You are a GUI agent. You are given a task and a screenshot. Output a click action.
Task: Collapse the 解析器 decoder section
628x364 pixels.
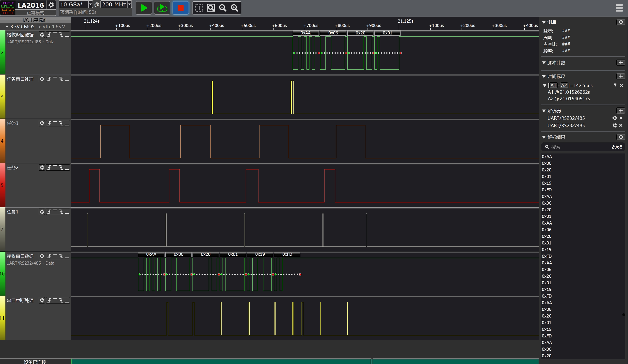pyautogui.click(x=544, y=111)
